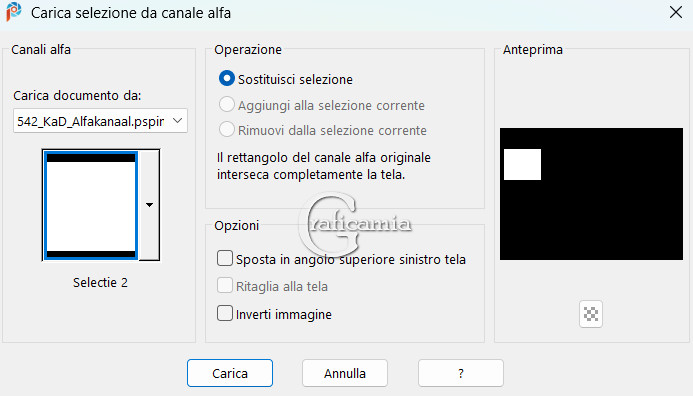Click the PaintShop Pro app icon in title bar

pos(14,12)
